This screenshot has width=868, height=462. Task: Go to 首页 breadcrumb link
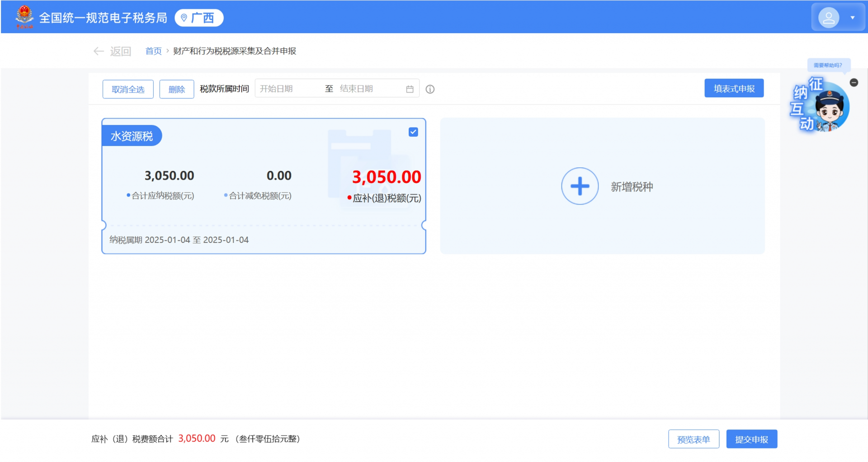pyautogui.click(x=153, y=51)
